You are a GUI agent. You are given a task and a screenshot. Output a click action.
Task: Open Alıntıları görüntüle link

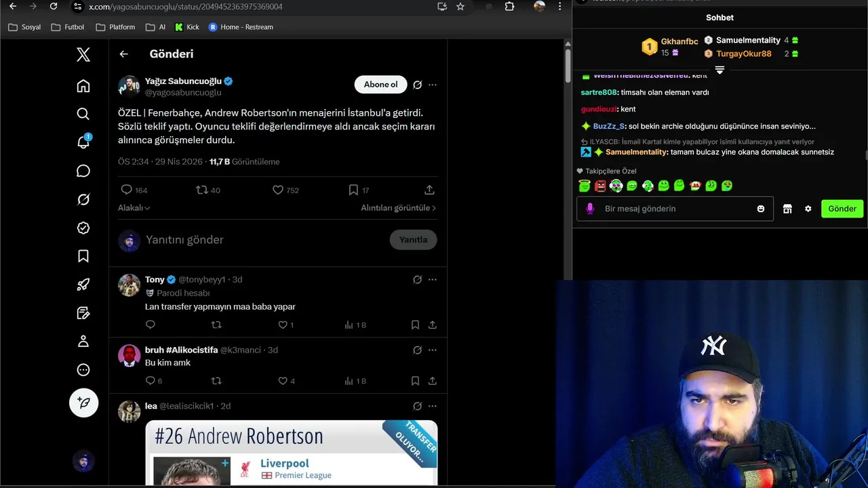[398, 208]
